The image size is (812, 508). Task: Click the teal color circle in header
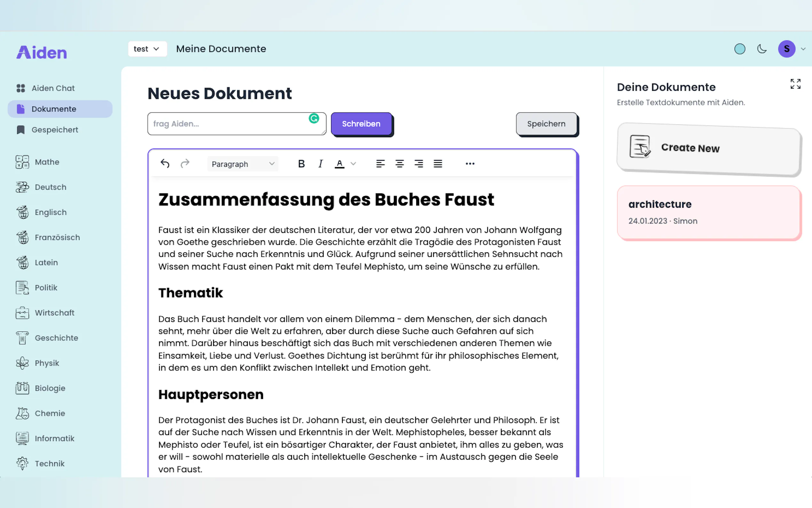[740, 49]
